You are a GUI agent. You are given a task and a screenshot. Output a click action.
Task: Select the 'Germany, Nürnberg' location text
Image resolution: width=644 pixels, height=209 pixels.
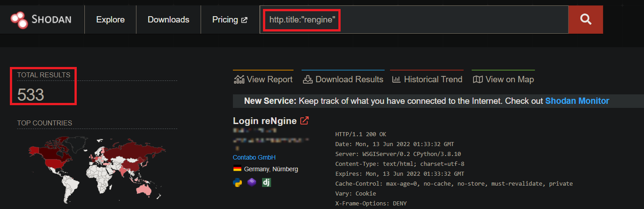point(271,169)
